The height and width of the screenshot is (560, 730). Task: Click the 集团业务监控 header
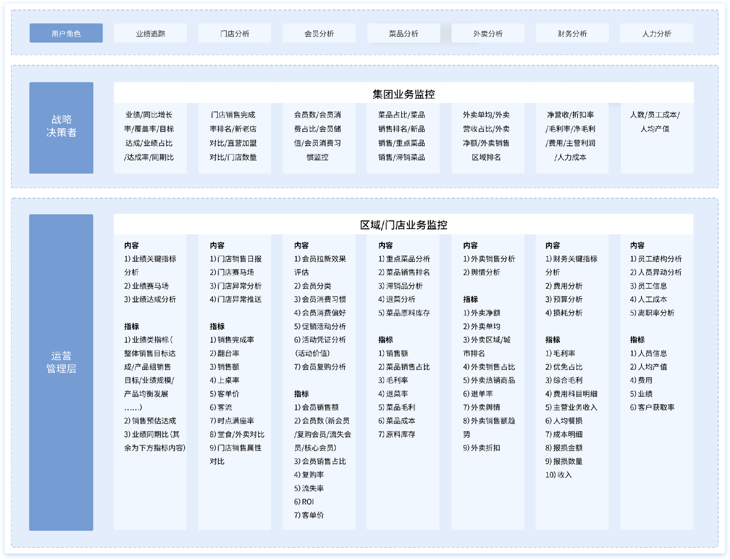pos(403,94)
